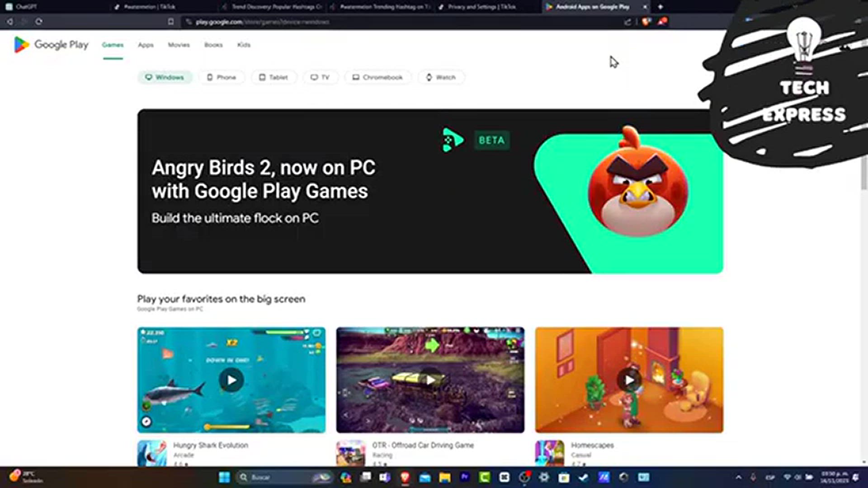
Task: Open Premiere Pro from the taskbar
Action: pos(465,477)
